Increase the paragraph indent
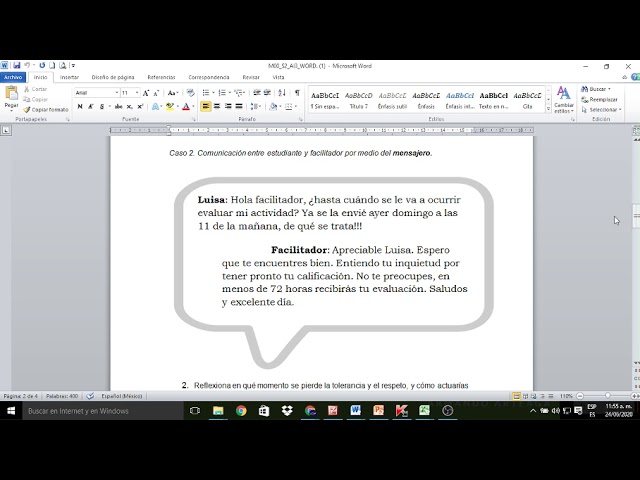The image size is (640, 480). (x=267, y=93)
